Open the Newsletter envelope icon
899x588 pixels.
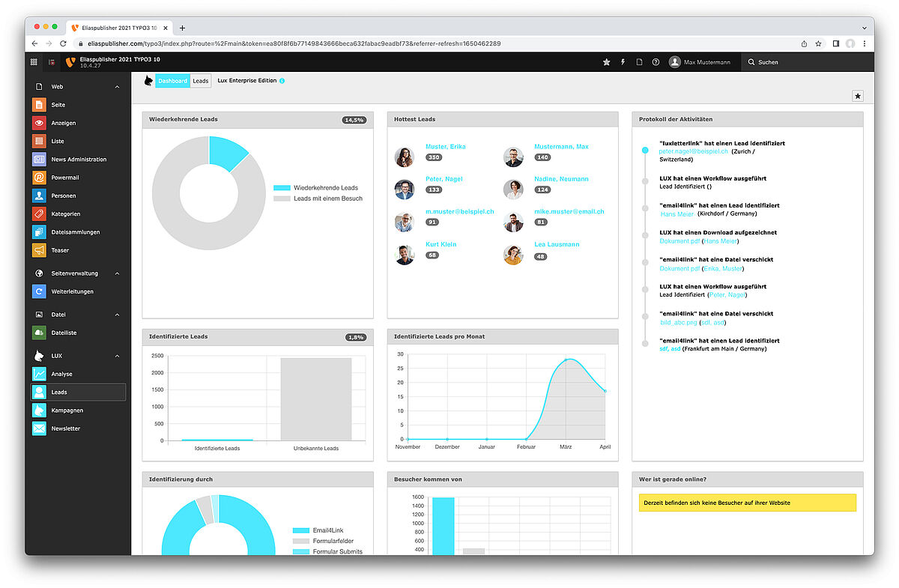pos(39,428)
